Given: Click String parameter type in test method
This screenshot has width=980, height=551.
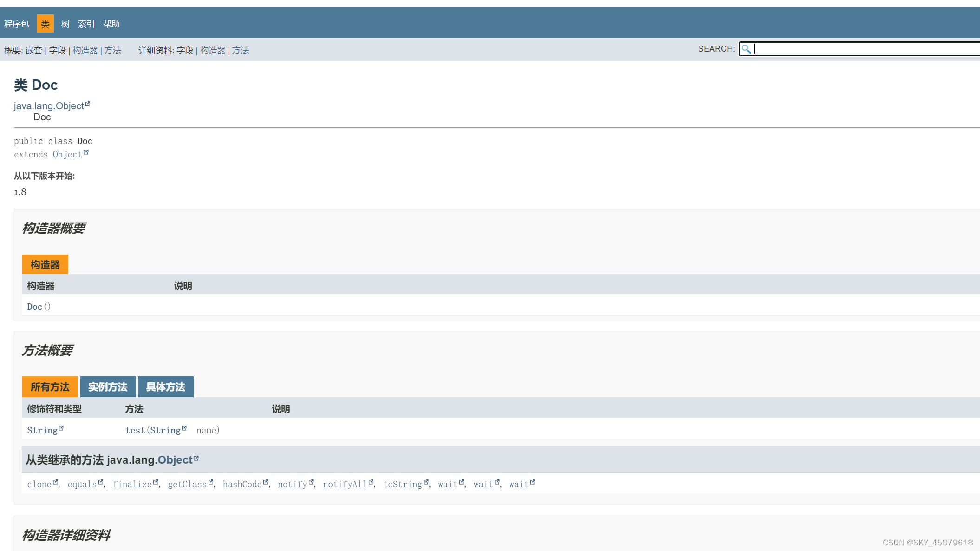Looking at the screenshot, I should click(165, 430).
